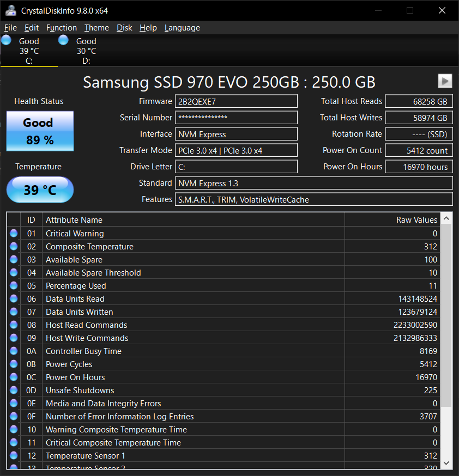This screenshot has width=459, height=476.
Task: Click status orb for Critical Warning row
Action: [x=14, y=233]
